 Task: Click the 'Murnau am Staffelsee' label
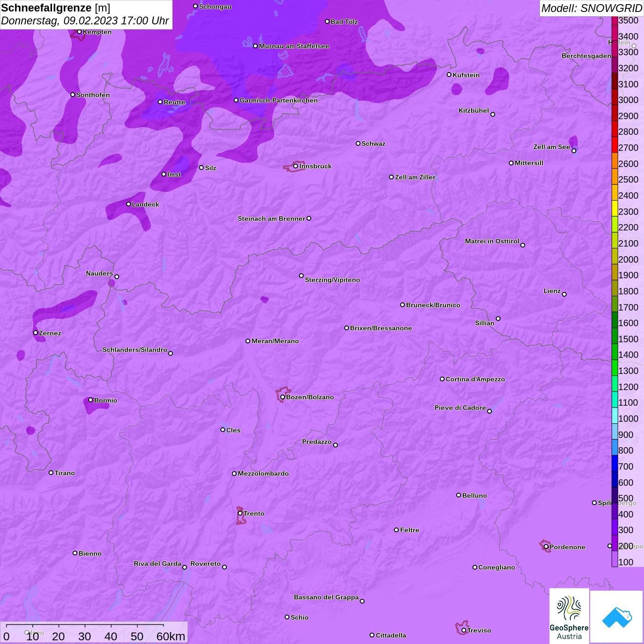click(294, 46)
